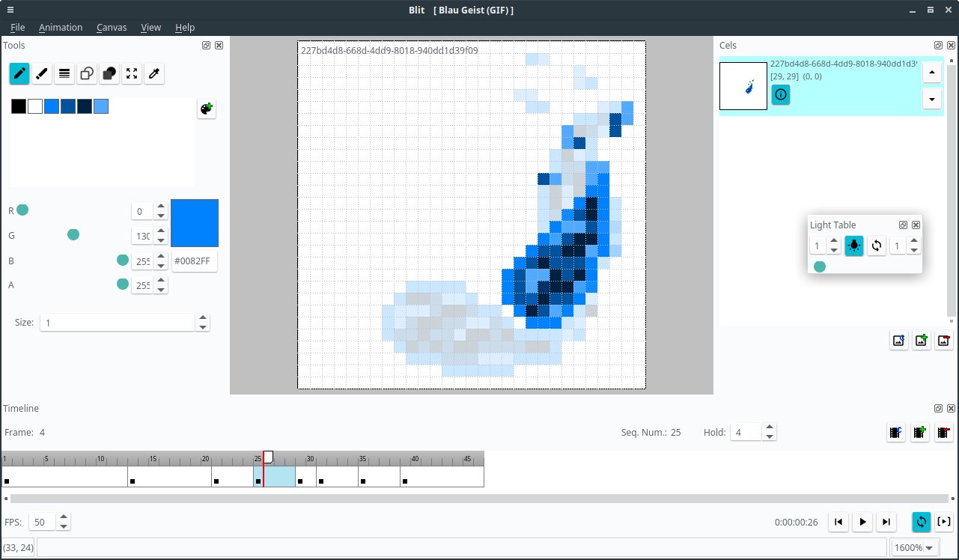
Task: Close the Light Table panel
Action: [x=916, y=225]
